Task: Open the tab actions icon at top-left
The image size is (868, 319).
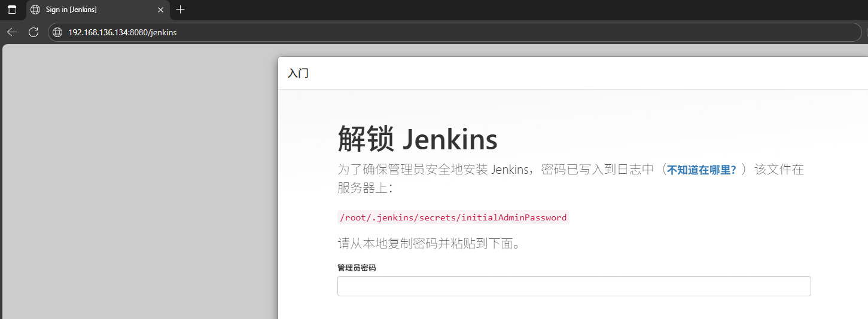Action: click(x=12, y=10)
